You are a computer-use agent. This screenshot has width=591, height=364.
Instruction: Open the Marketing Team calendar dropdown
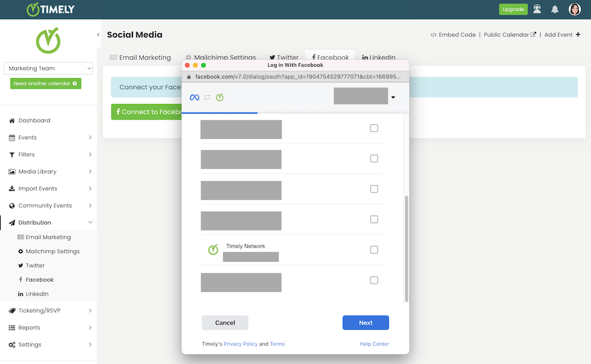coord(48,68)
